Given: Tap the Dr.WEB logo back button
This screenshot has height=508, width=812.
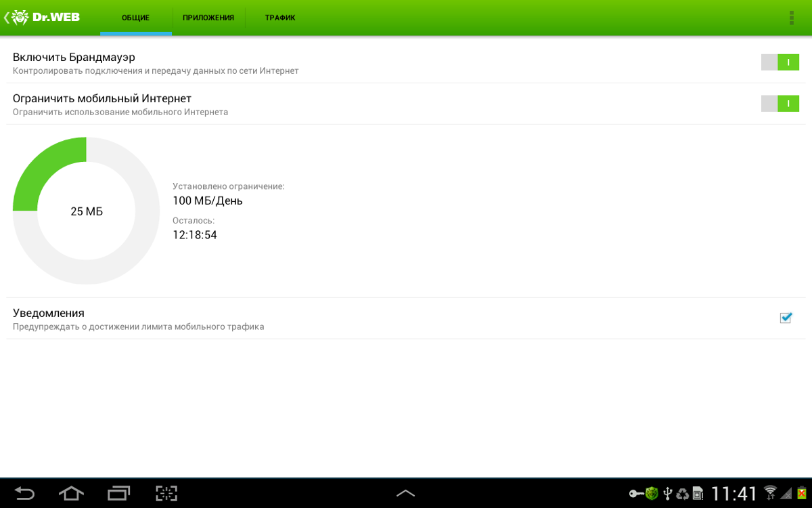Looking at the screenshot, I should (42, 18).
